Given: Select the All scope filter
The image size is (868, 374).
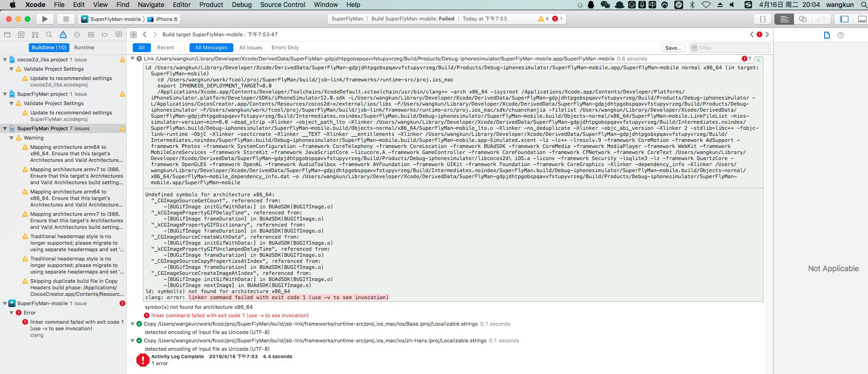Looking at the screenshot, I should coord(142,47).
